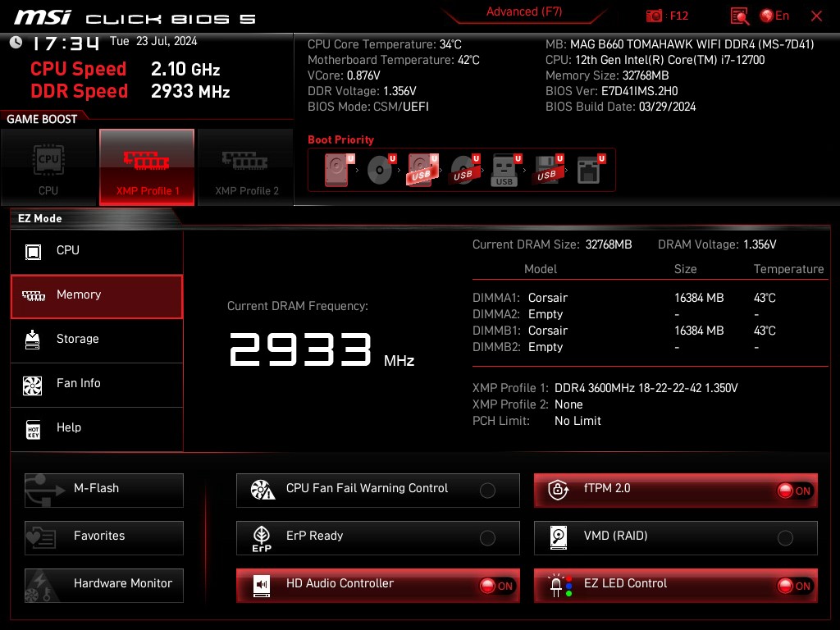
Task: Click the DDR Speed 2933 MHz readout
Action: (x=130, y=91)
